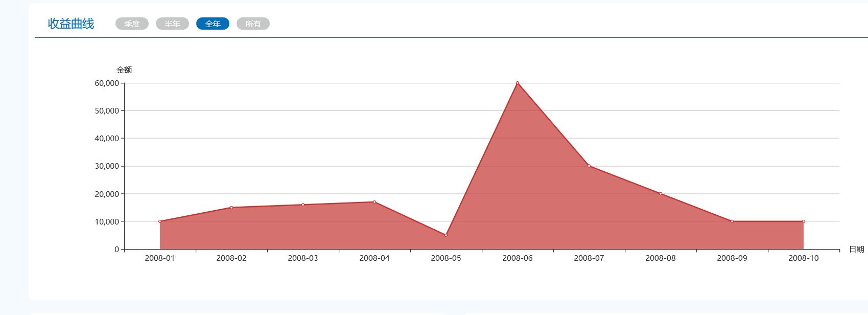
Task: Click the 2008-01 data point
Action: [160, 221]
